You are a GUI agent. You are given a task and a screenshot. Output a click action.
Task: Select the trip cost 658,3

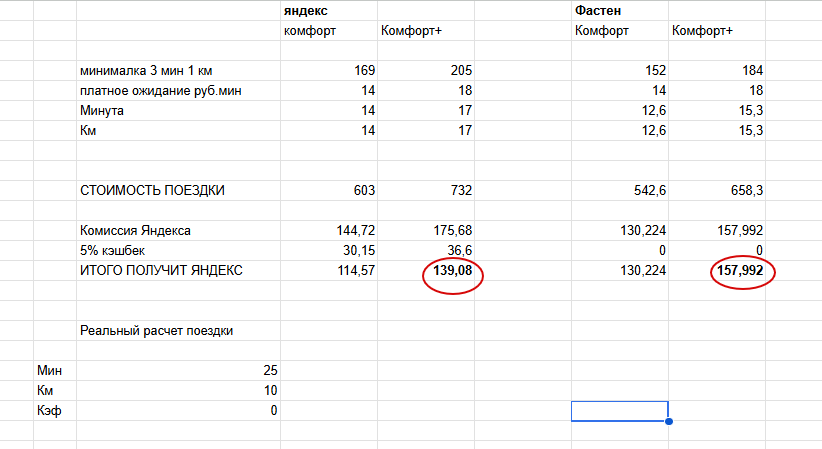747,190
